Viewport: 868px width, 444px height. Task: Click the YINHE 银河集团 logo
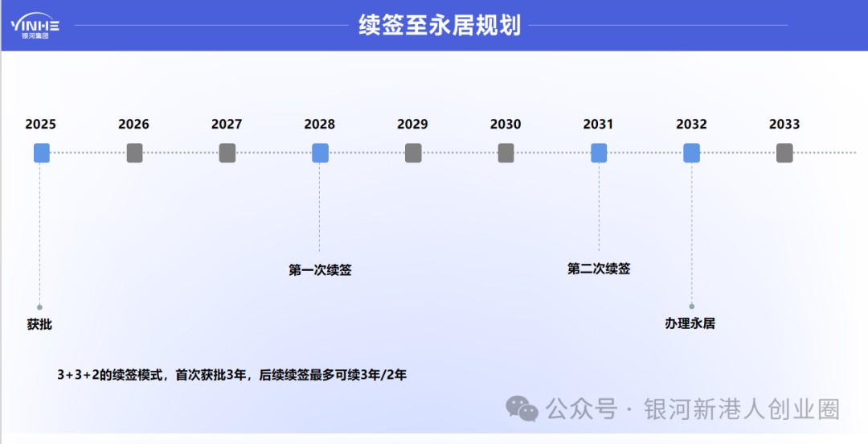(35, 26)
